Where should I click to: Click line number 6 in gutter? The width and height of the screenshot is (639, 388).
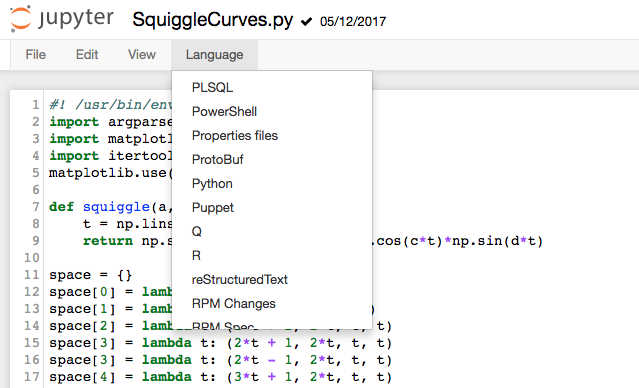pos(36,190)
